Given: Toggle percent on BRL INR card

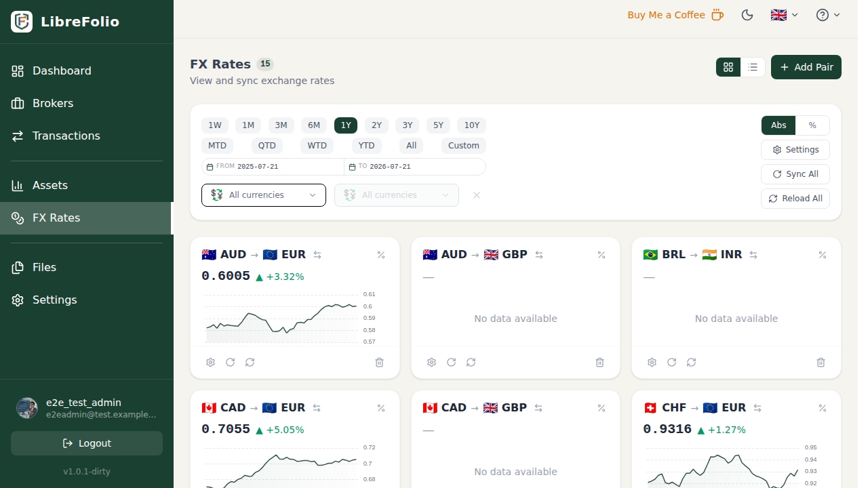Looking at the screenshot, I should click(823, 255).
